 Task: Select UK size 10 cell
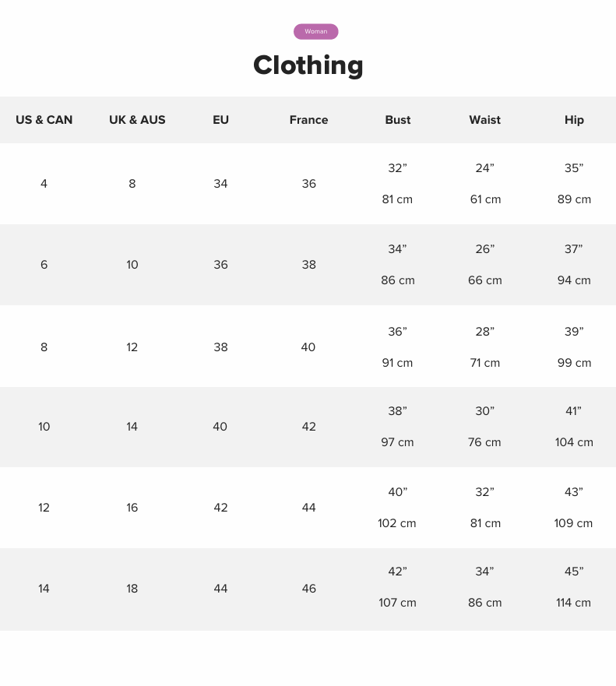132,265
